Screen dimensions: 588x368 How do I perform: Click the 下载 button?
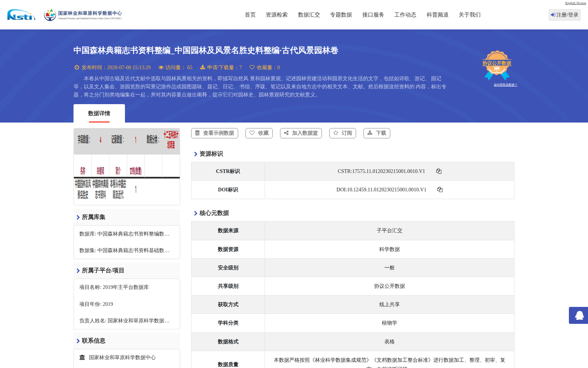[377, 133]
